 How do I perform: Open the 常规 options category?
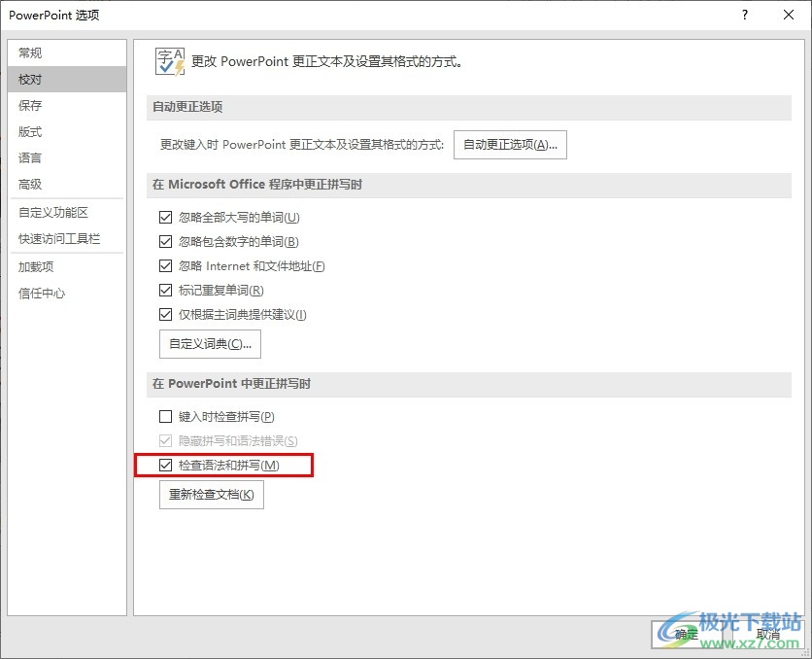click(67, 52)
